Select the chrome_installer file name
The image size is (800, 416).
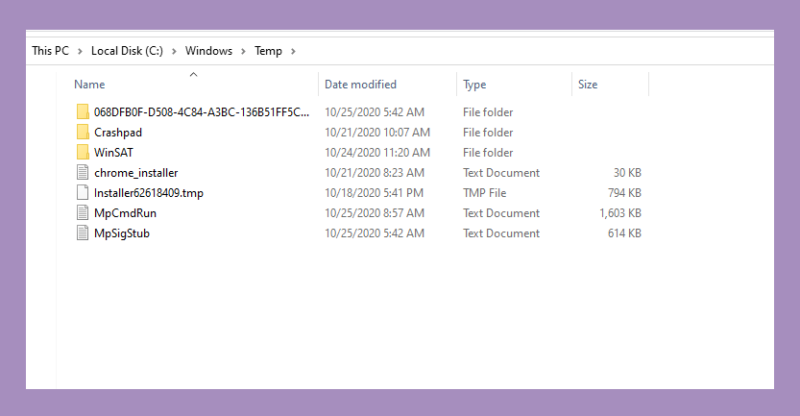point(136,173)
